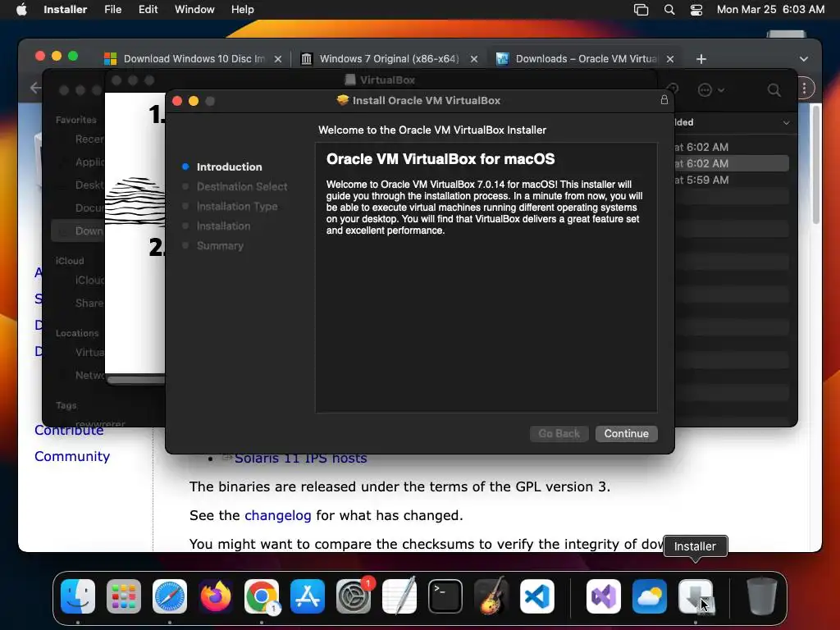Open the App Store dock icon

(308, 596)
